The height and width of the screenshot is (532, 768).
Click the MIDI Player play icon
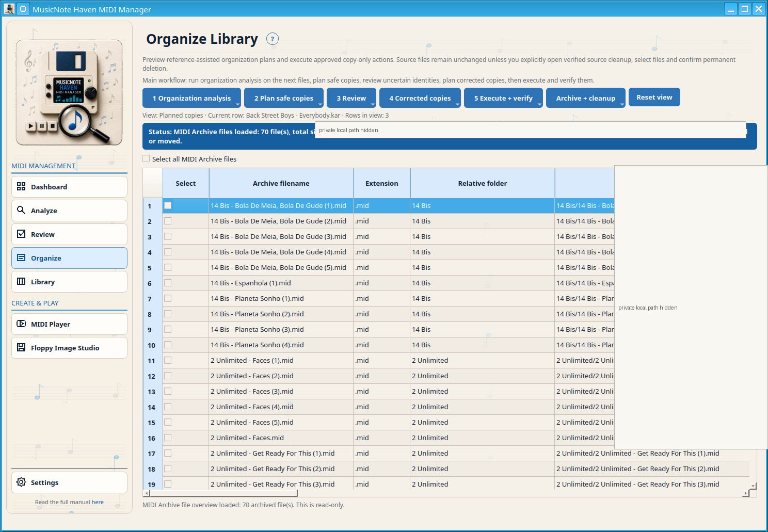click(x=21, y=324)
